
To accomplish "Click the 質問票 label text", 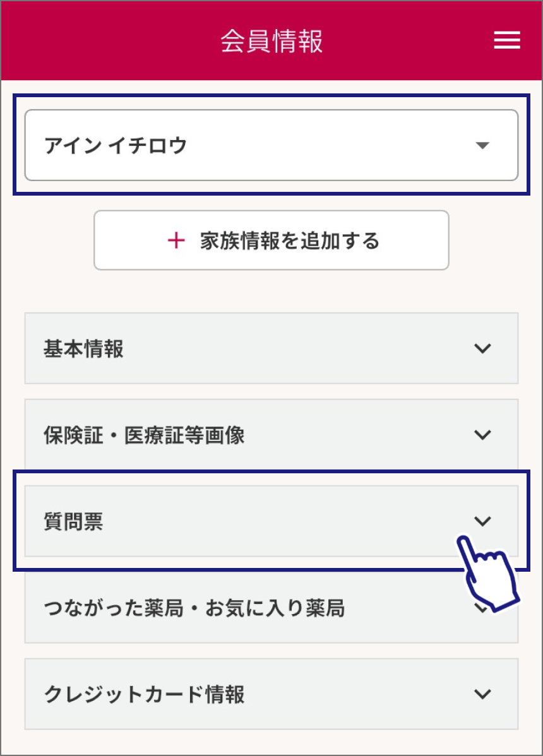I will (74, 522).
